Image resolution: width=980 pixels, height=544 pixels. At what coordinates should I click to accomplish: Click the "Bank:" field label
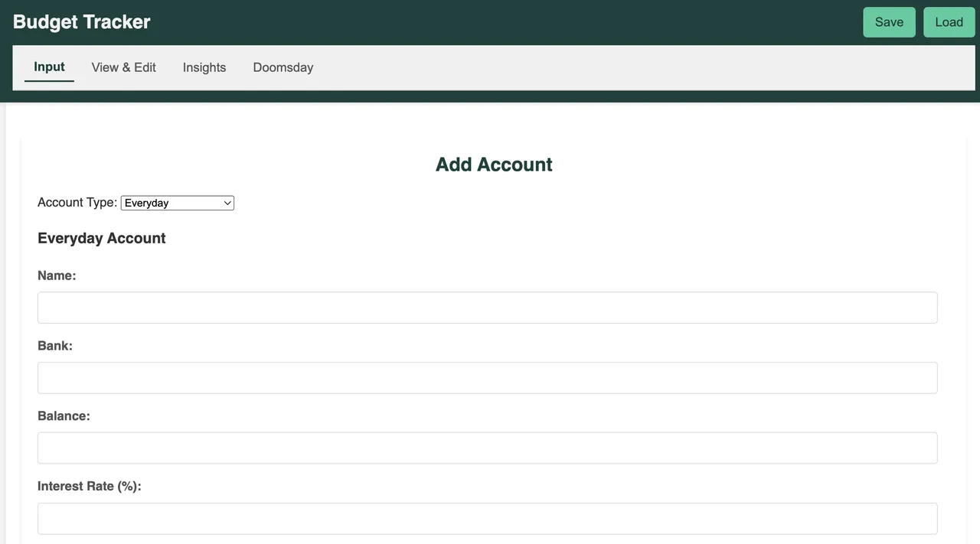pyautogui.click(x=55, y=346)
